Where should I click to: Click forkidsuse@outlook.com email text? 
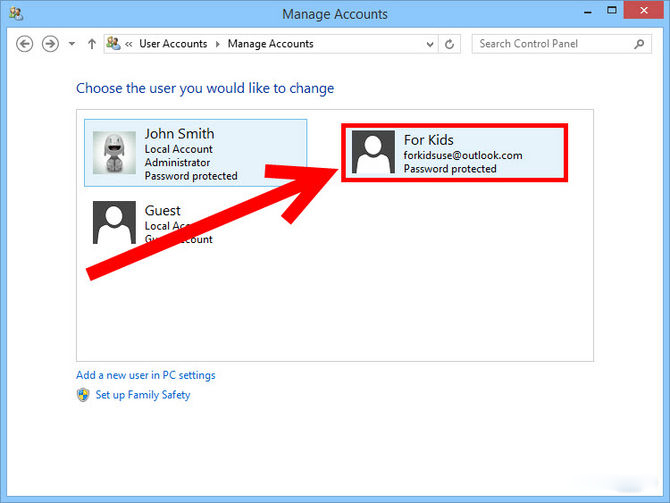click(463, 155)
